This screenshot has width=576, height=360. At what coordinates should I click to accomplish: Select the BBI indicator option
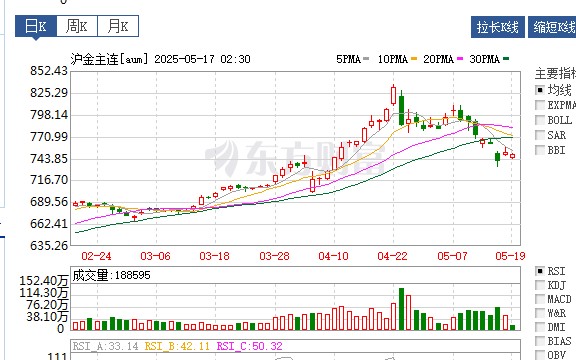[x=540, y=150]
